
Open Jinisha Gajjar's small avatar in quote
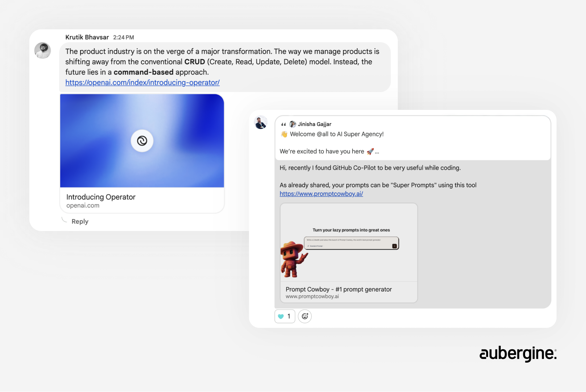(x=293, y=124)
